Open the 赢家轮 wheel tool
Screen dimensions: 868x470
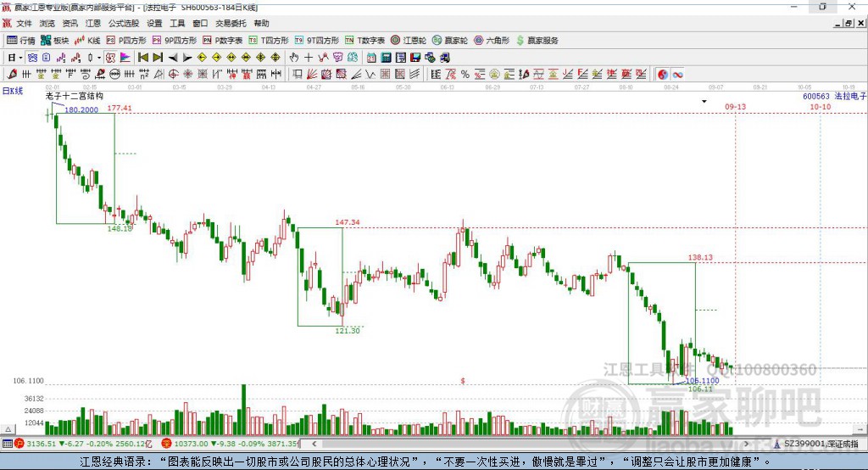pos(450,41)
